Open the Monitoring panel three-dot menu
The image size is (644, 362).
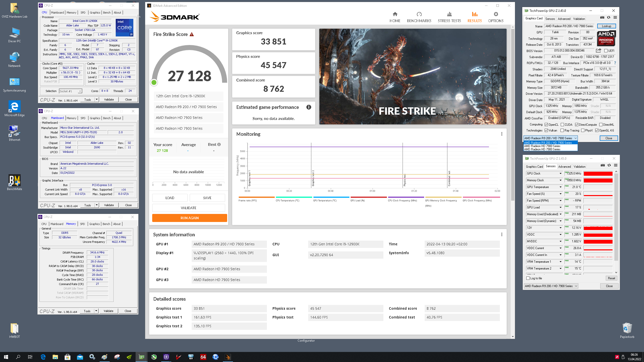pos(502,134)
